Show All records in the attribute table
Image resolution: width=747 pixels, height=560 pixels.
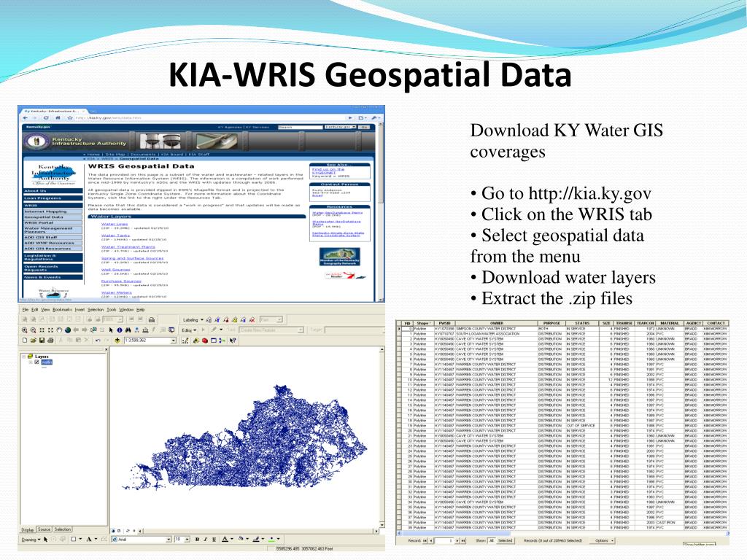[x=492, y=540]
